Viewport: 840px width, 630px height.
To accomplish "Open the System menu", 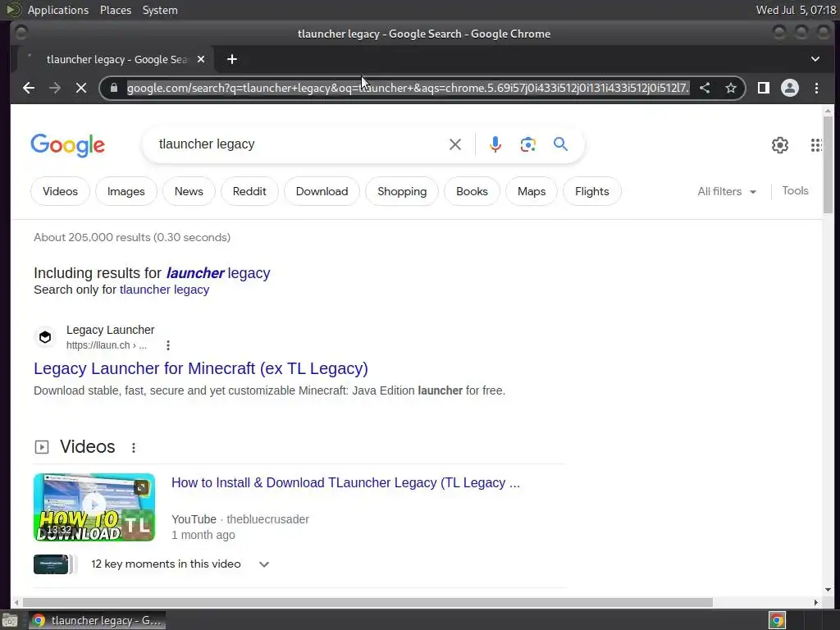I will [160, 10].
